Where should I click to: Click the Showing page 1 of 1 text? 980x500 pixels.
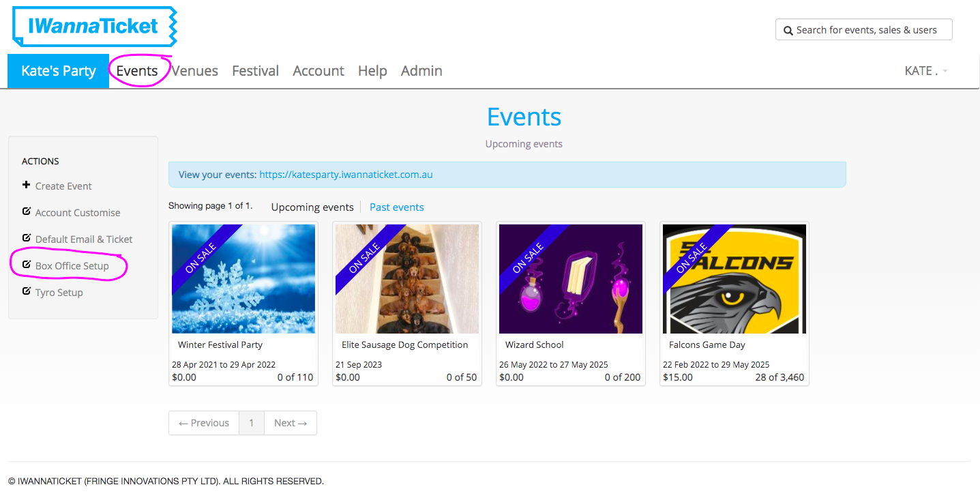click(x=211, y=206)
